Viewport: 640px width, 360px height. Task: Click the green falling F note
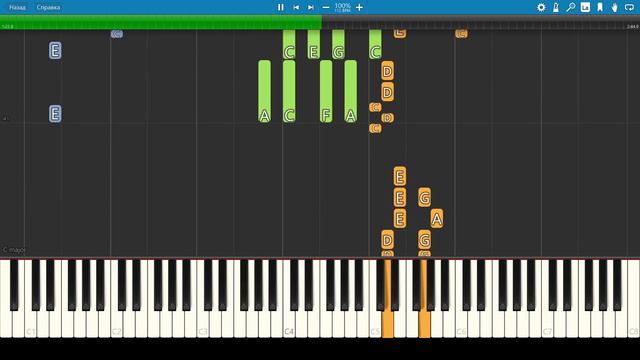tap(326, 91)
